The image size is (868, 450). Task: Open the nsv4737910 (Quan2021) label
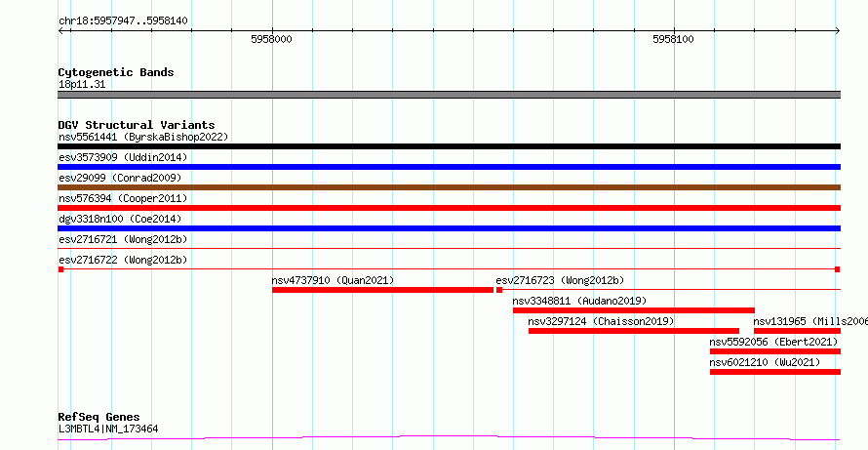click(333, 280)
